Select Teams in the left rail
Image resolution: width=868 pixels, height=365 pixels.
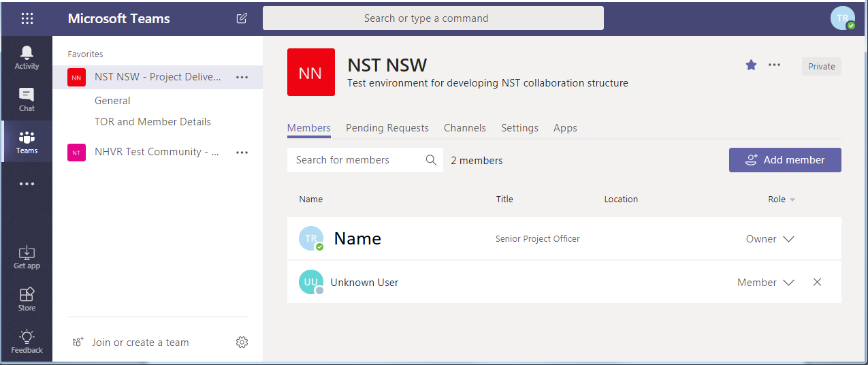point(27,142)
